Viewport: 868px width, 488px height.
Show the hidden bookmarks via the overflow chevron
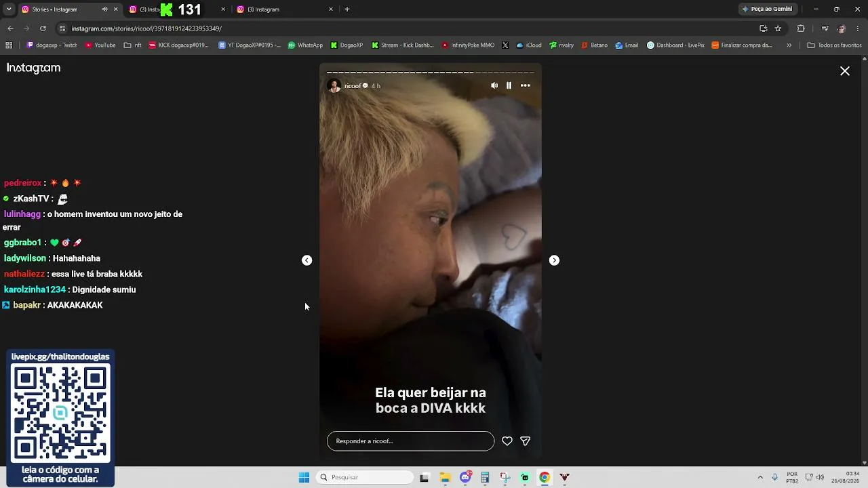(789, 45)
